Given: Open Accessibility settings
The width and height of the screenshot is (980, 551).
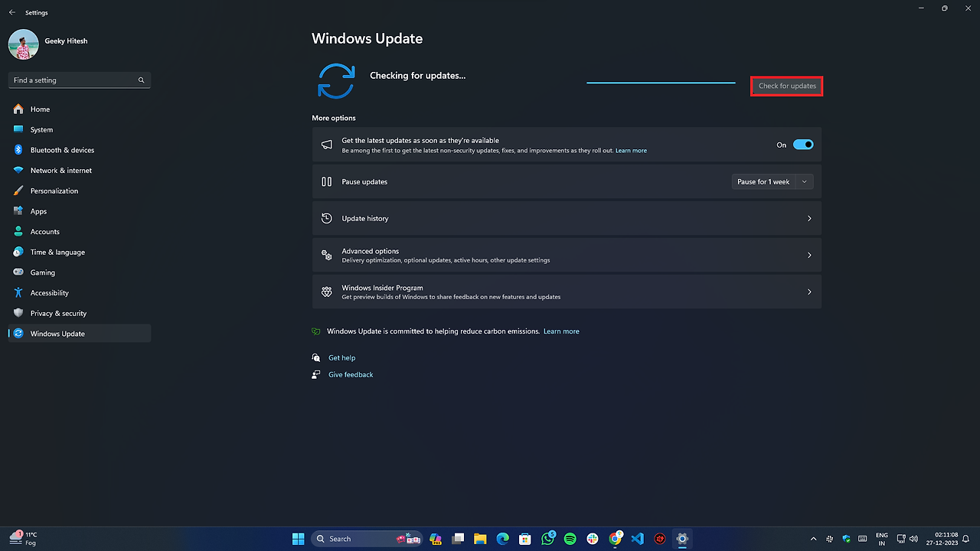Looking at the screenshot, I should pyautogui.click(x=80, y=293).
